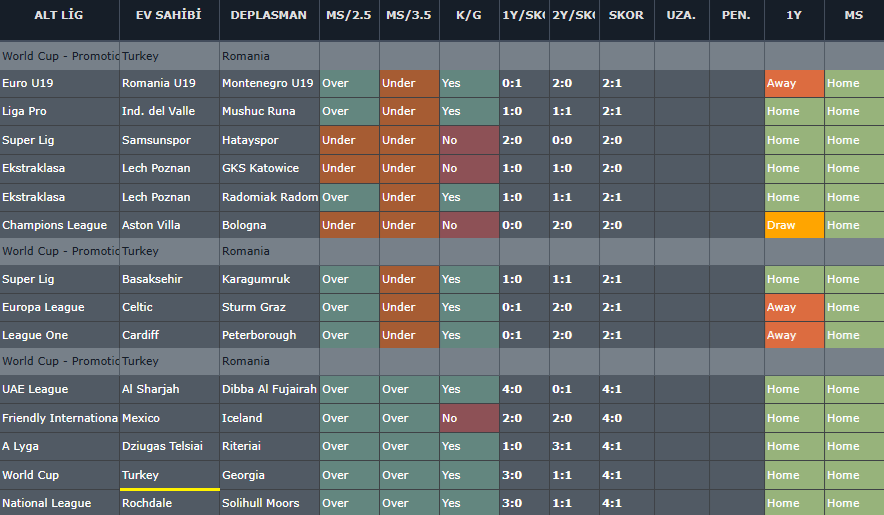This screenshot has height=515, width=884.
Task: Click Away 1Y cell in Celtic row
Action: coord(794,307)
